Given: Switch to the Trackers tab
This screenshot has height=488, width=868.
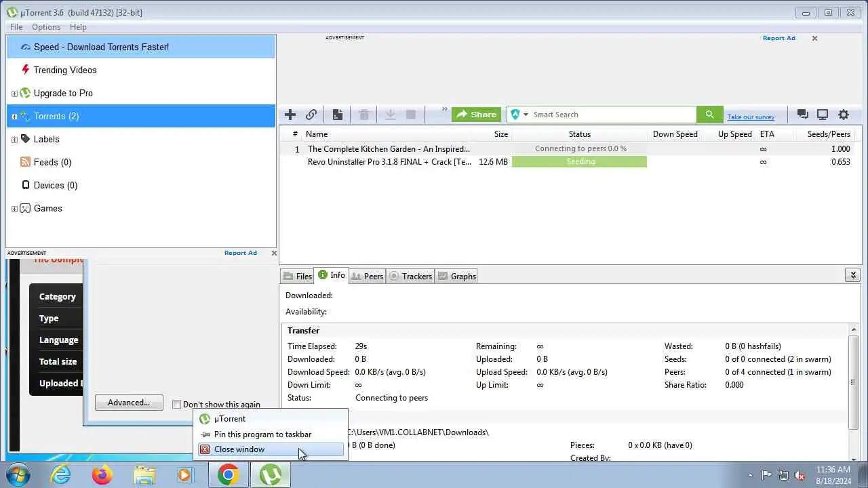Looking at the screenshot, I should pos(410,276).
